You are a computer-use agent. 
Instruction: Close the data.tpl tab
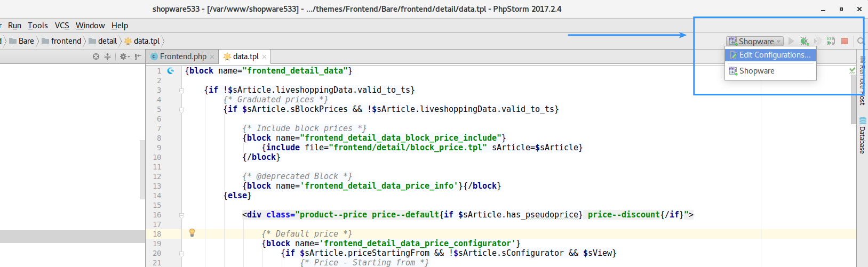pos(264,56)
